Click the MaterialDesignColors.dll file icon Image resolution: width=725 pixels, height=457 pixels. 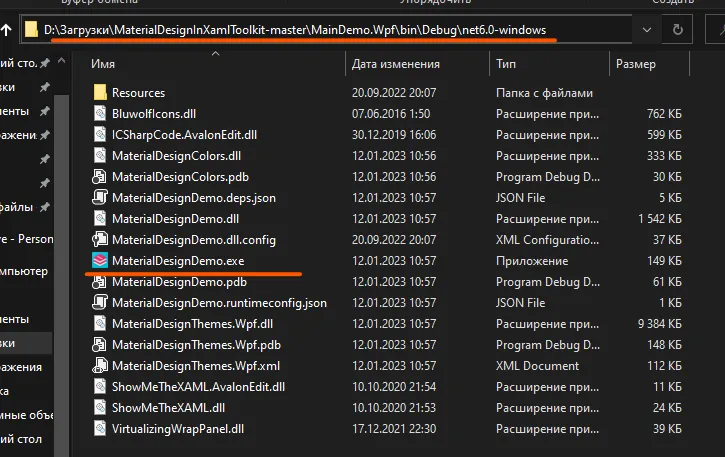(x=100, y=156)
